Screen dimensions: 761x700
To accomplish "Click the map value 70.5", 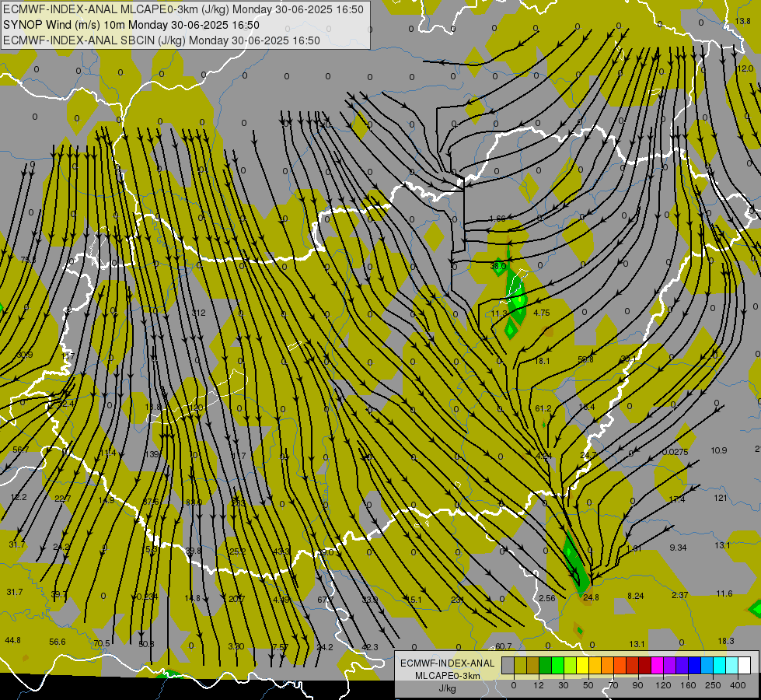I will tap(101, 644).
